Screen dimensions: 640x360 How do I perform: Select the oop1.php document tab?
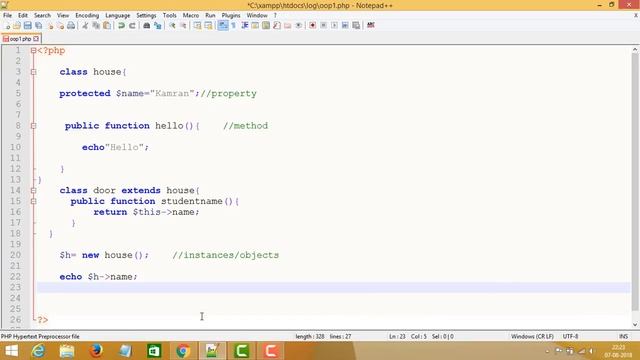20,39
